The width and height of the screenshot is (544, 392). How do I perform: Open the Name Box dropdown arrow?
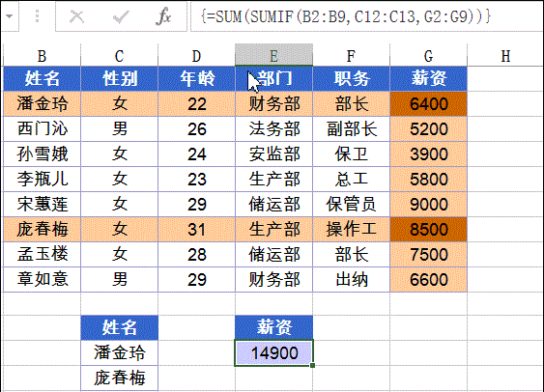pyautogui.click(x=9, y=16)
